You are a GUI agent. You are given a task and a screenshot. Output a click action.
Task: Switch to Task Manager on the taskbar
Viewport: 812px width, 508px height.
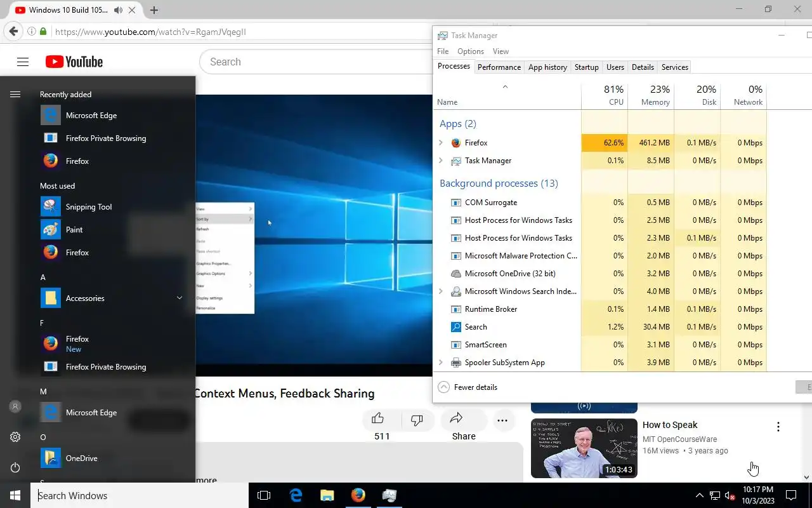click(x=389, y=495)
